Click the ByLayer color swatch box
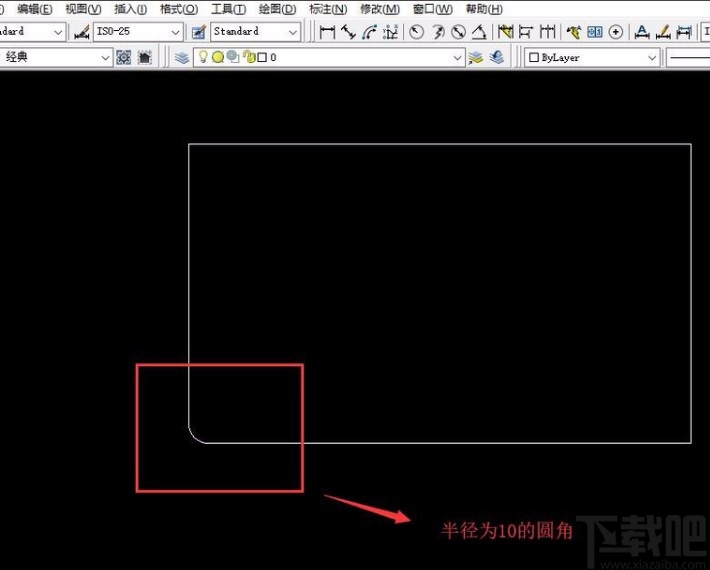The image size is (710, 570). [x=534, y=57]
